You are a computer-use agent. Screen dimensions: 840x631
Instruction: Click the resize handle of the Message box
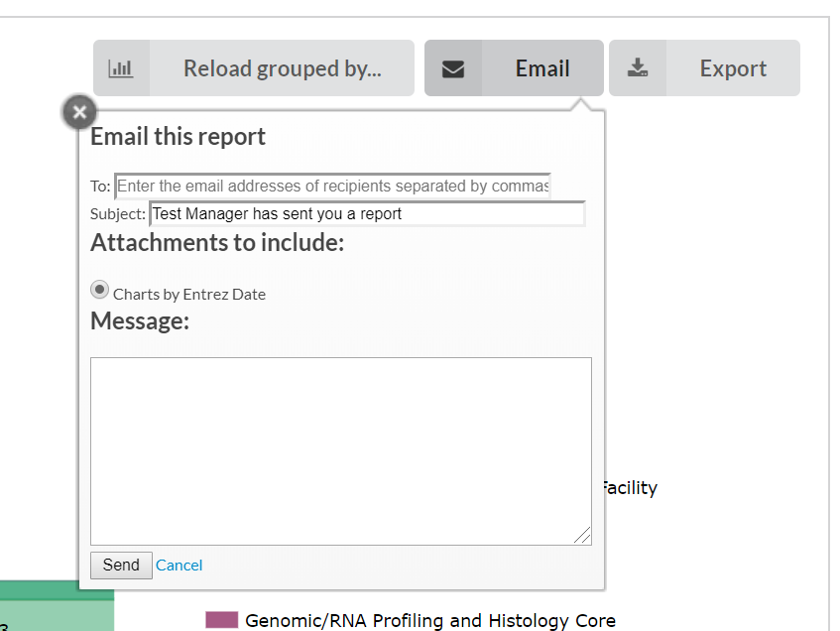(583, 536)
